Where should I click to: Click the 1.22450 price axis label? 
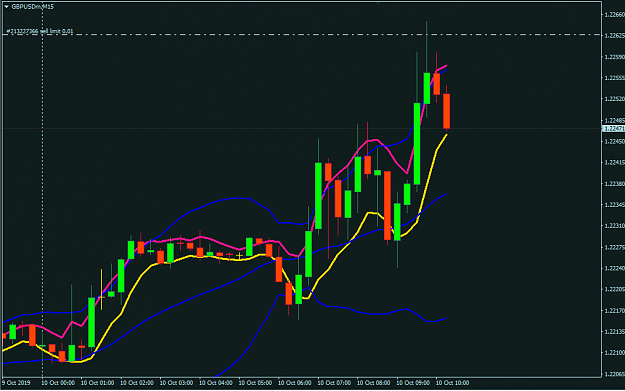click(x=614, y=141)
